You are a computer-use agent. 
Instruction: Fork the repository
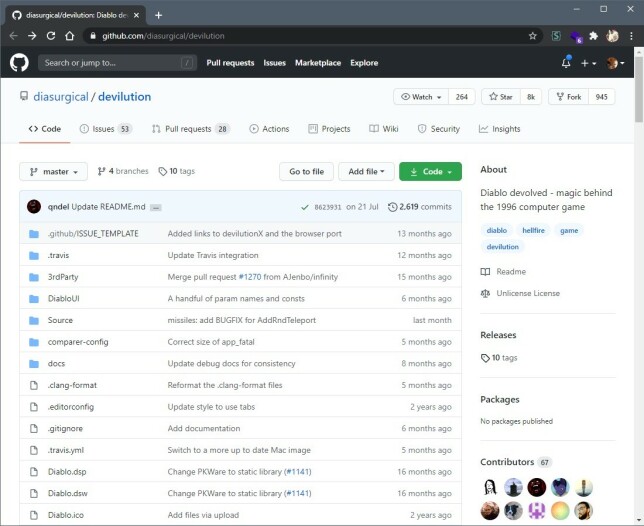(x=568, y=97)
